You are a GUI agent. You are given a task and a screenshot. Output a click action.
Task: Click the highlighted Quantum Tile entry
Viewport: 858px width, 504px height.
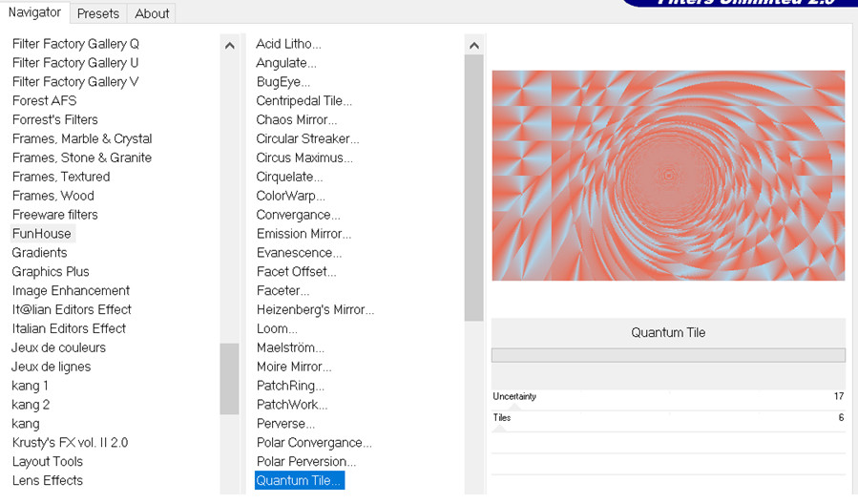tap(299, 481)
